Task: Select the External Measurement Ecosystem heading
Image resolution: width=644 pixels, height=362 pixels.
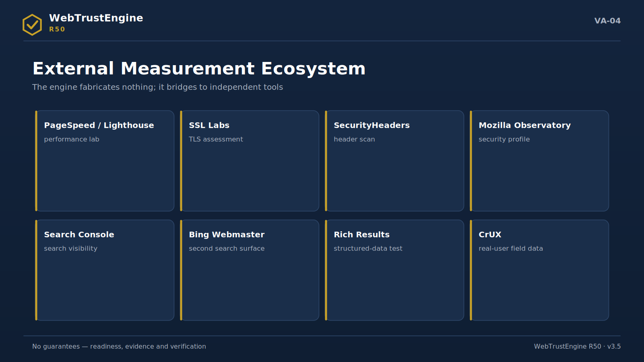Action: pos(199,69)
